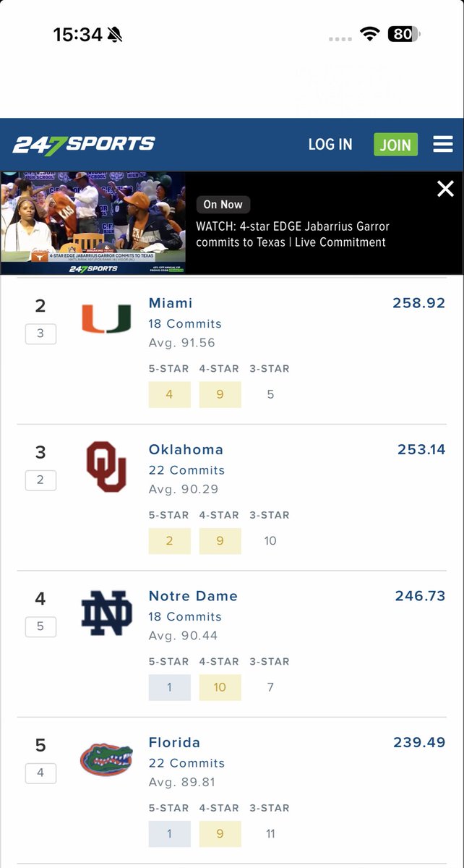Open Miami Hurricanes team logo
This screenshot has height=868, width=464.
pos(106,319)
